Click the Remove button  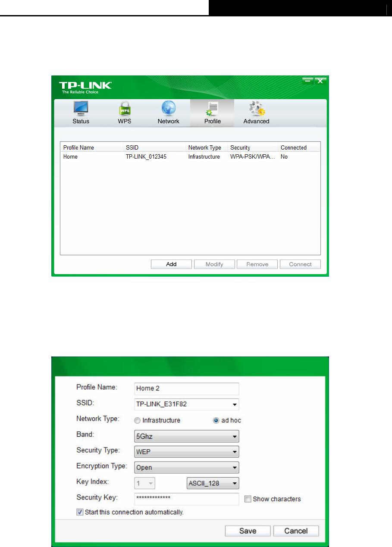(257, 264)
